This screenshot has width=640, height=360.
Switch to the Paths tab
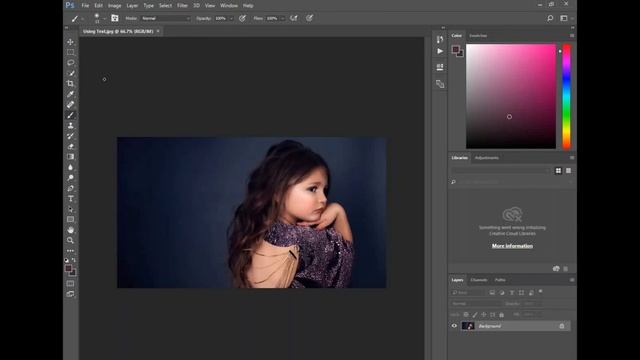coord(500,280)
